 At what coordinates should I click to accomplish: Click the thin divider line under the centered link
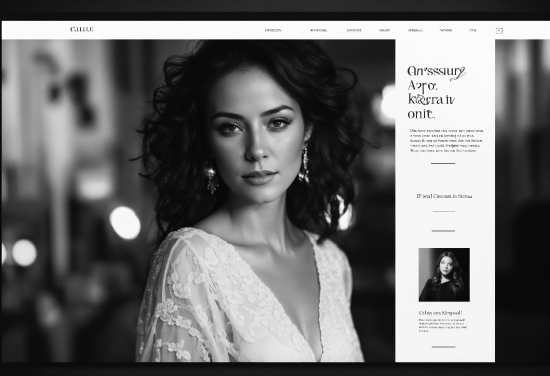pos(444,212)
